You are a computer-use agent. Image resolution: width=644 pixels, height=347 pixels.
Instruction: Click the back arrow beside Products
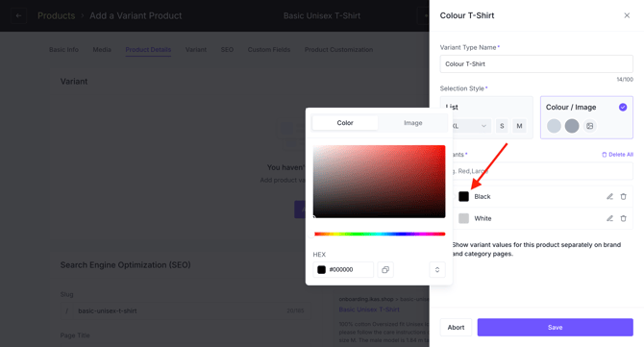(x=18, y=15)
